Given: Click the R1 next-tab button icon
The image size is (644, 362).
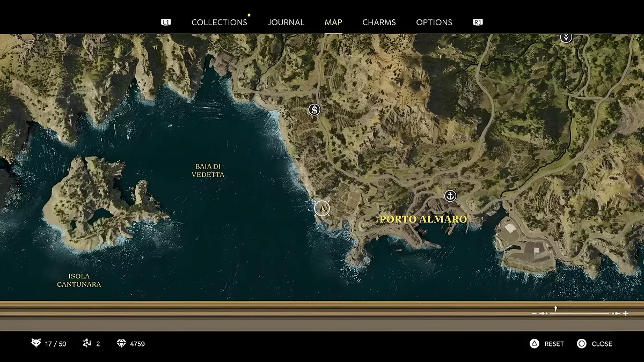Looking at the screenshot, I should pyautogui.click(x=478, y=22).
